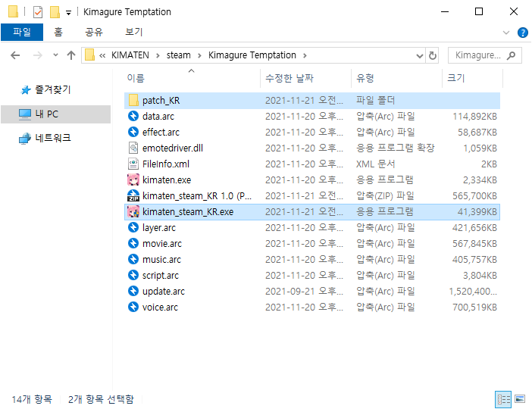This screenshot has width=532, height=409.
Task: Open Customize Quick Access Toolbar dropdown
Action: [68, 13]
